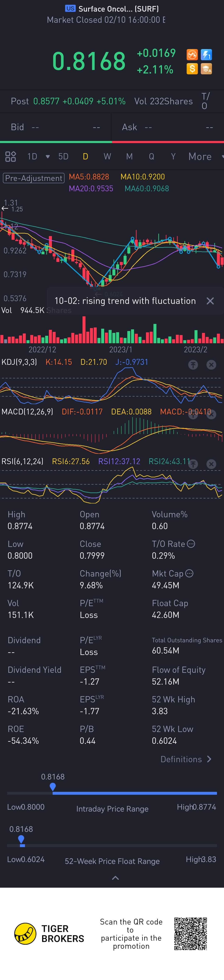
Task: Move the MACD indicator to top
Action: (x=193, y=414)
